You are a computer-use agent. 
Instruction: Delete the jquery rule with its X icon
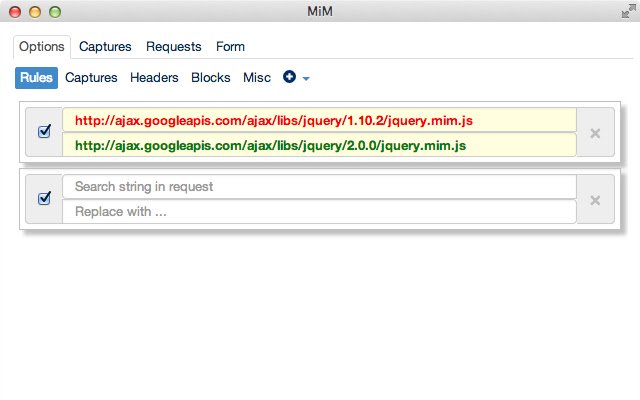point(595,133)
